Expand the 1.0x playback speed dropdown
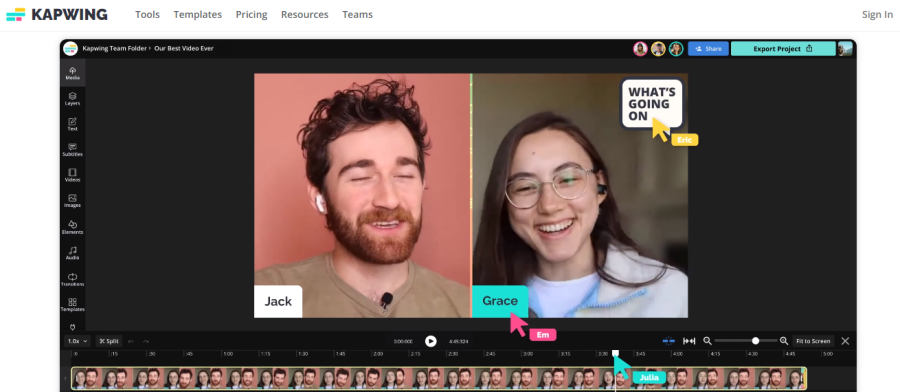The image size is (900, 392). coord(77,341)
